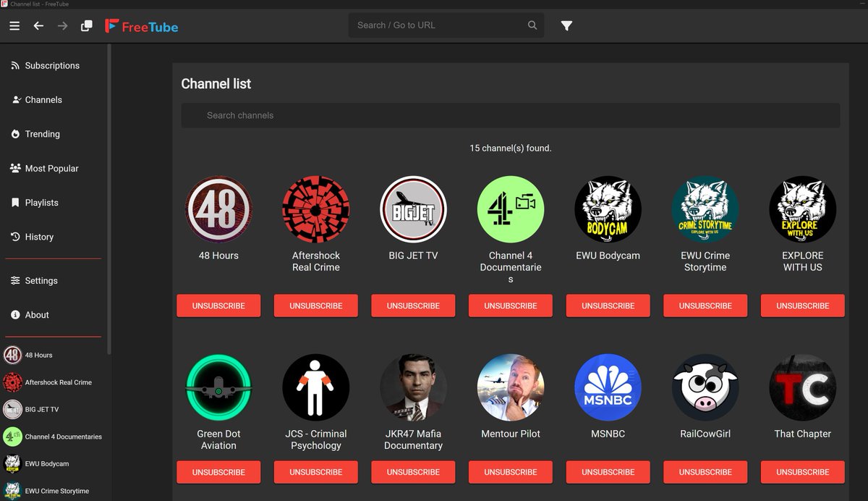Open Mentour Pilot avatar
The width and height of the screenshot is (868, 501).
click(511, 387)
